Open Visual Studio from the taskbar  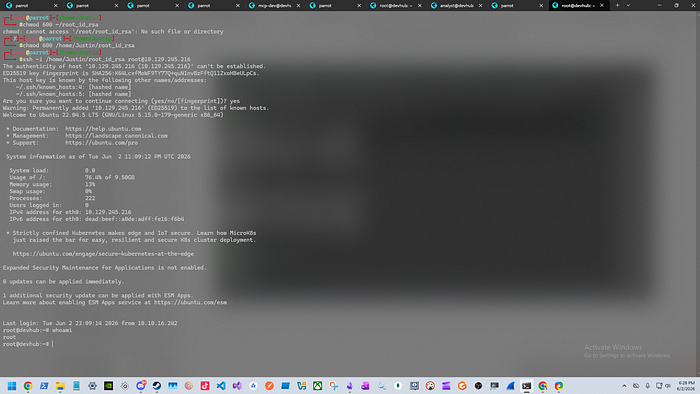(x=237, y=386)
